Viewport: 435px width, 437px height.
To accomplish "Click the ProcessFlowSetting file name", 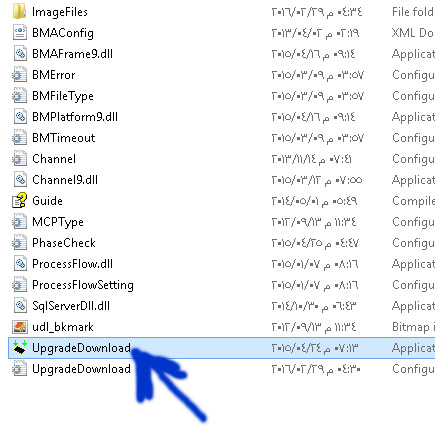I will (83, 285).
